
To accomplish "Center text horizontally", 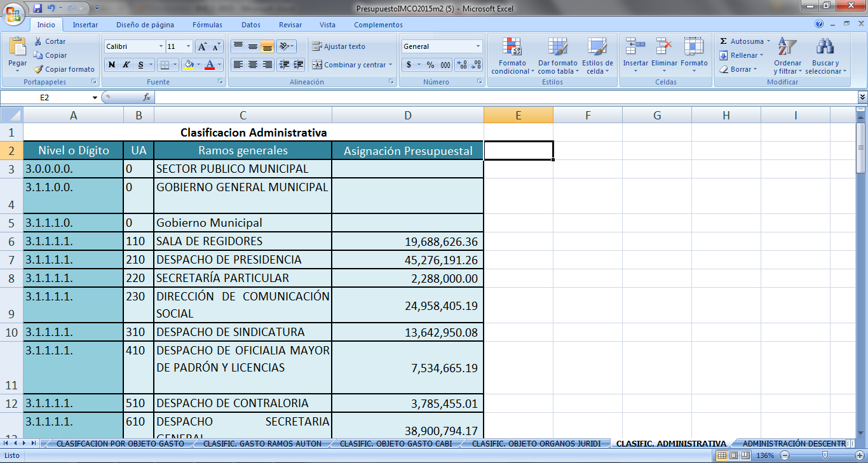I will (253, 65).
